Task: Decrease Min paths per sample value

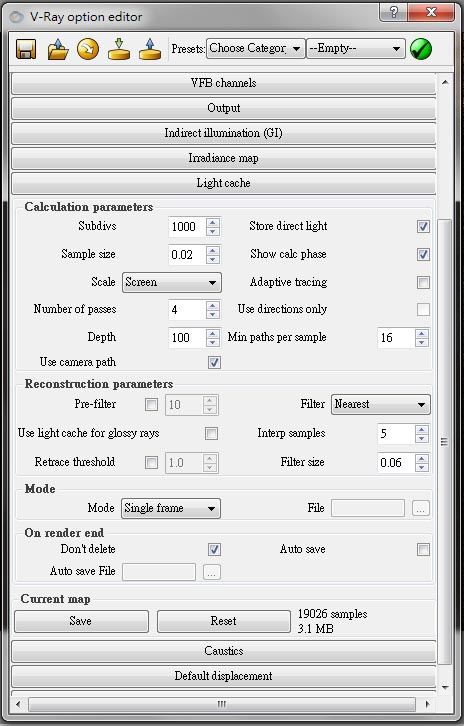Action: tap(421, 342)
